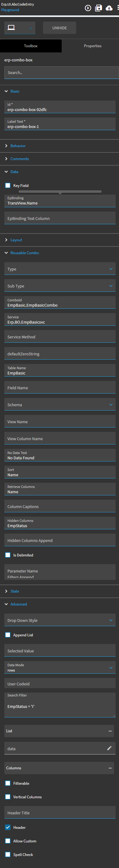Uncheck the Header checkbox
The height and width of the screenshot is (868, 119).
8,828
